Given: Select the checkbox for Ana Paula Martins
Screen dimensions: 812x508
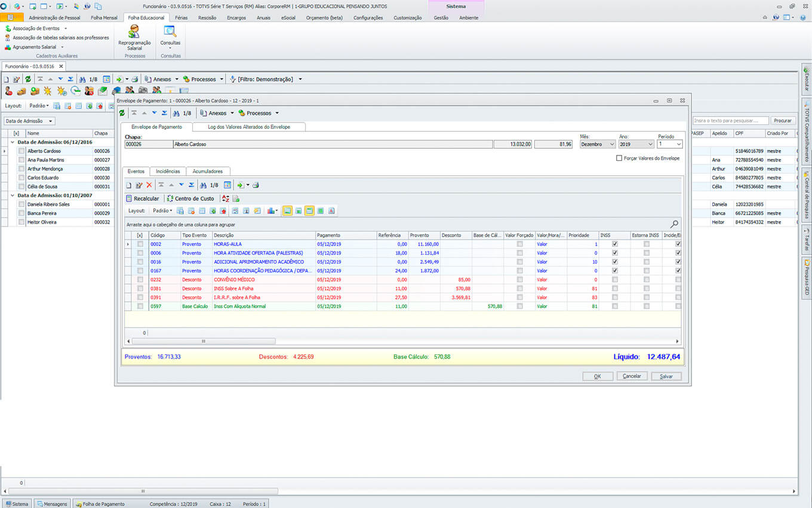Looking at the screenshot, I should [x=21, y=160].
